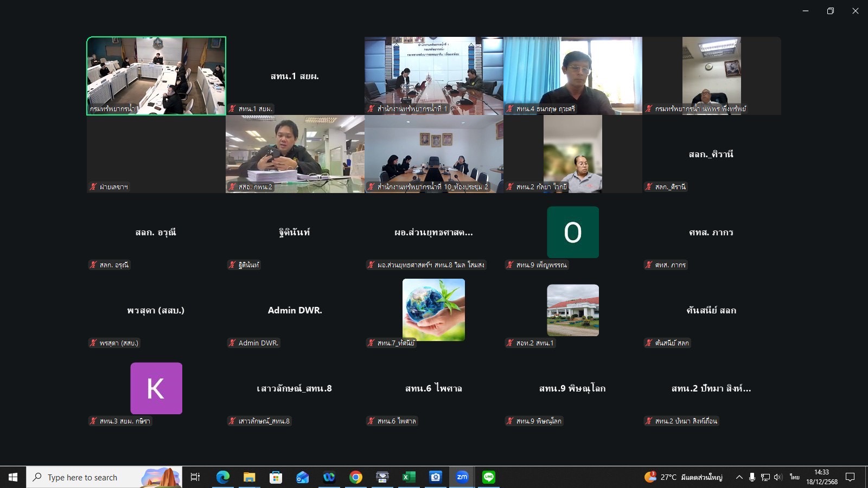The width and height of the screenshot is (868, 488).
Task: Open the Zoom app in the taskbar
Action: 462,477
